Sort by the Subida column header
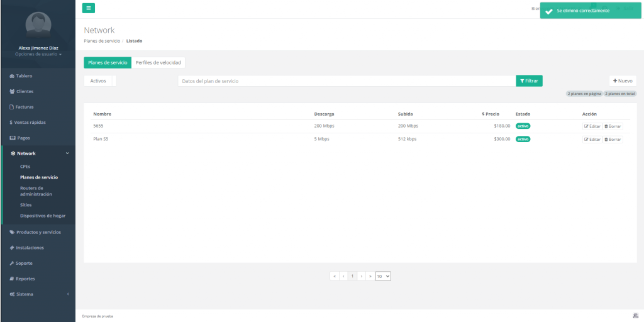 406,114
